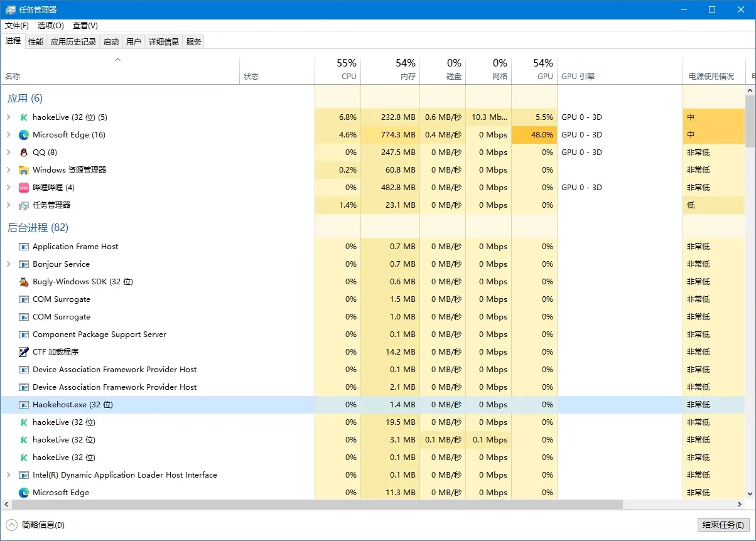Viewport: 756px width, 541px height.
Task: Click the icon of COM Surrogate using 1.0 MB
Action: point(24,317)
